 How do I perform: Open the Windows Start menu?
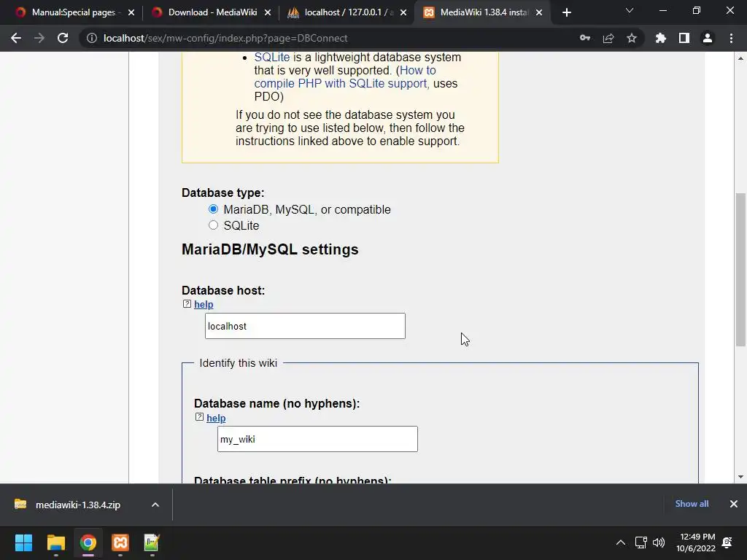click(23, 542)
